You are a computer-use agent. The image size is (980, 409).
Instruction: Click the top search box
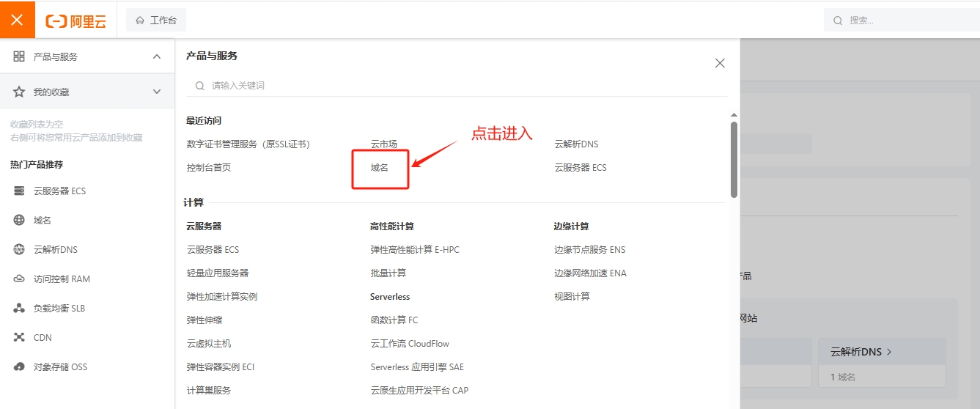point(902,21)
